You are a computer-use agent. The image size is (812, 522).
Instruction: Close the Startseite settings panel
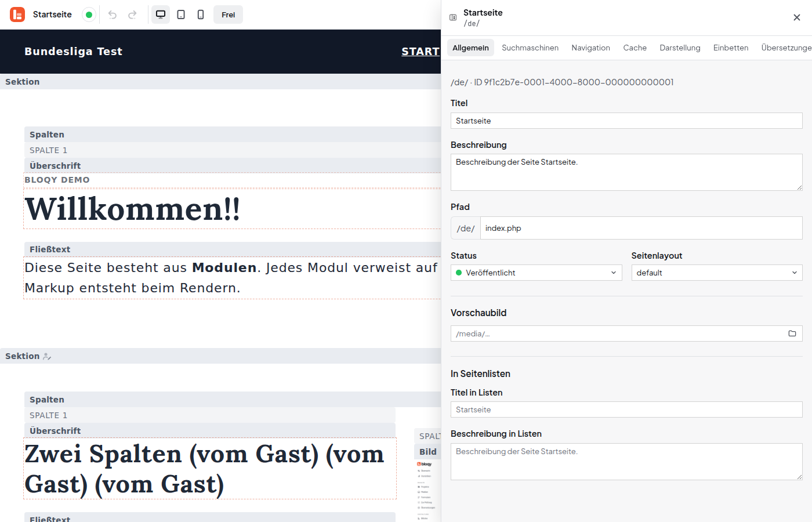pyautogui.click(x=797, y=17)
